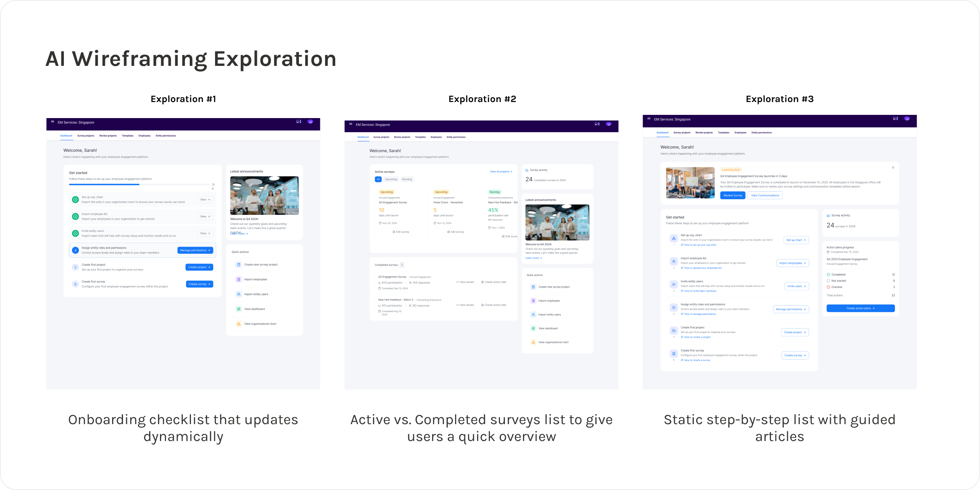This screenshot has height=490, width=980.
Task: Open the View dashboard grid icon
Action: point(238,309)
